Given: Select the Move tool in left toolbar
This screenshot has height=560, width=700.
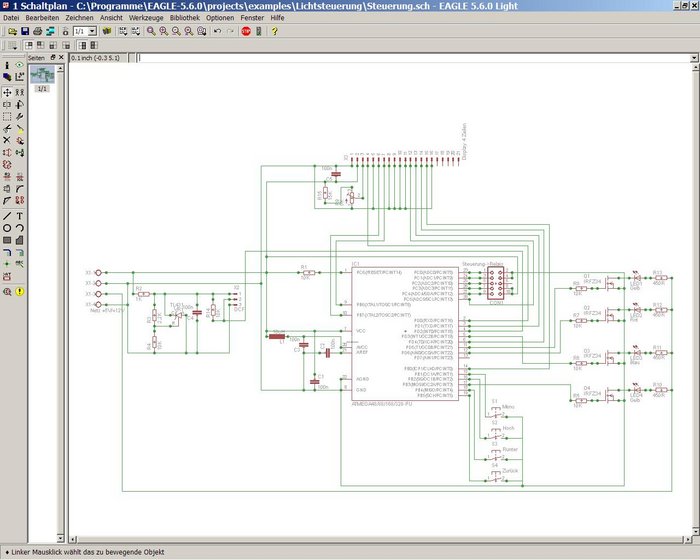Looking at the screenshot, I should click(x=7, y=91).
